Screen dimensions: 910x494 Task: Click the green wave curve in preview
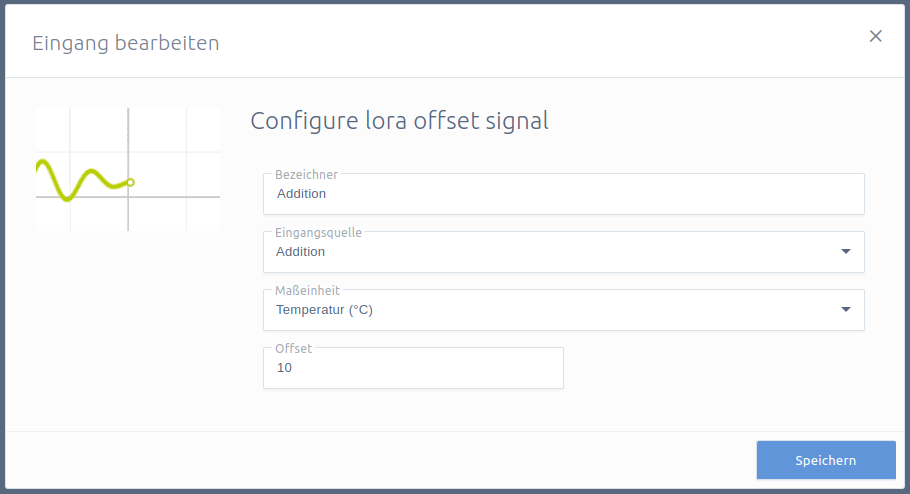(82, 179)
